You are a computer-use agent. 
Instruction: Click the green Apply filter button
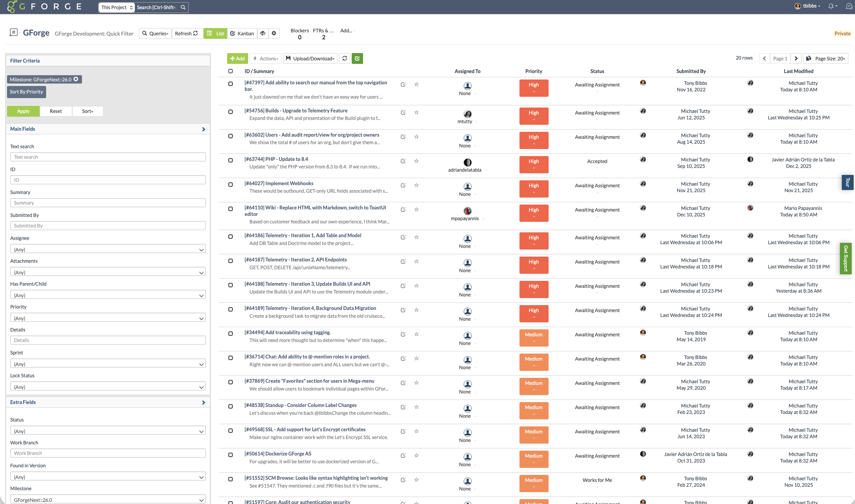coord(23,111)
